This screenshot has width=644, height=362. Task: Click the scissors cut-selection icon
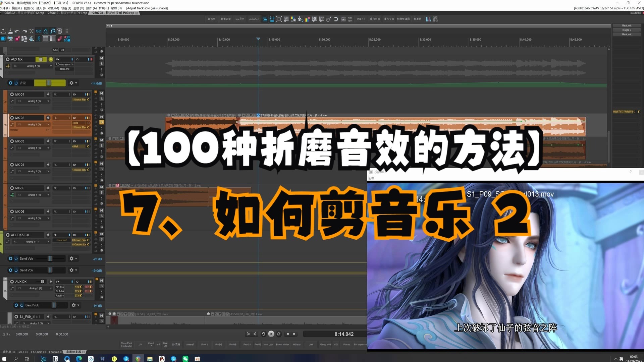point(10,39)
